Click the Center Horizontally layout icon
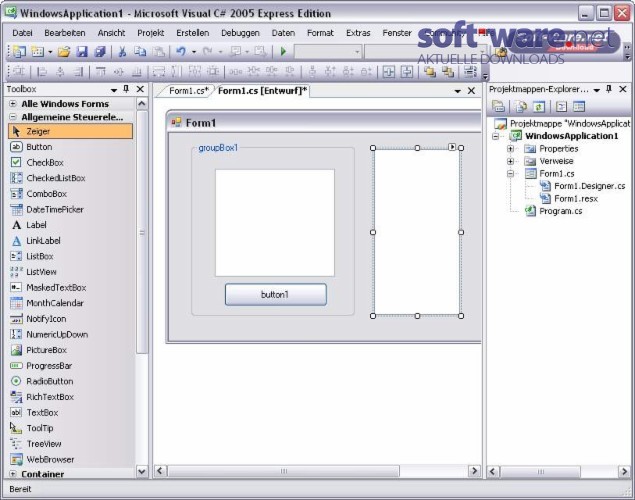 389,72
